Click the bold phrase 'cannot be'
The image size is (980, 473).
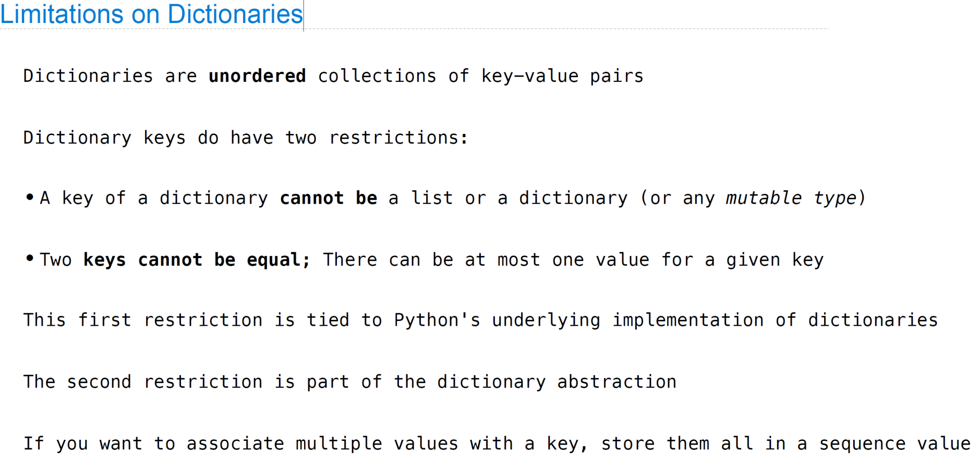tap(328, 198)
